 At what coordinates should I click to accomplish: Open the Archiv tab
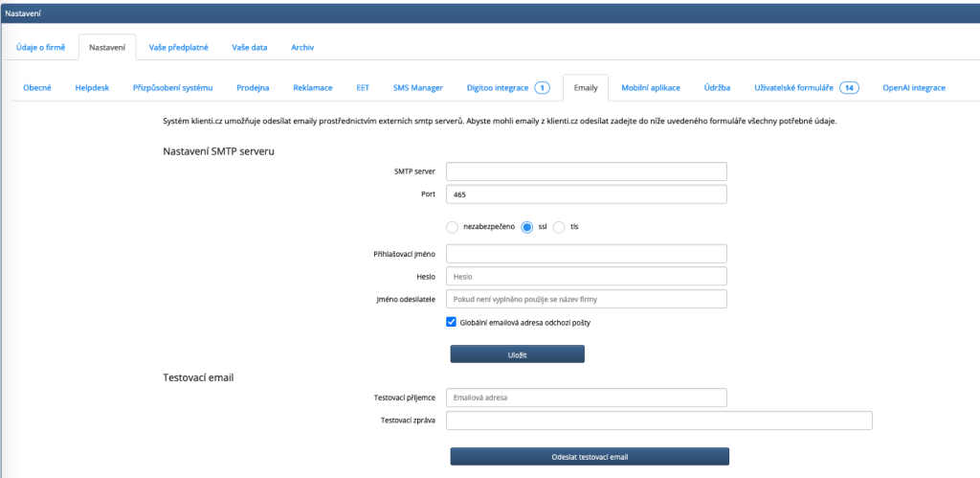click(x=302, y=47)
